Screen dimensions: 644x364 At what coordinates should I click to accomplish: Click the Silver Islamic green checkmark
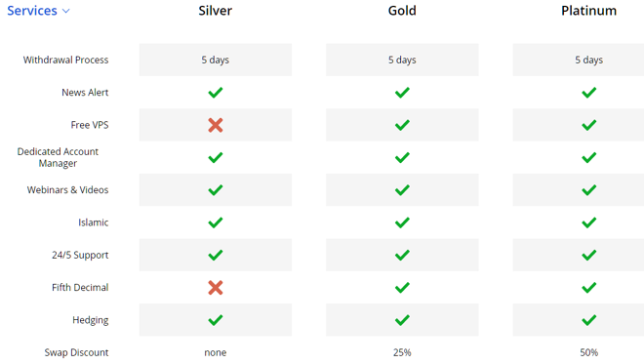[x=216, y=222]
